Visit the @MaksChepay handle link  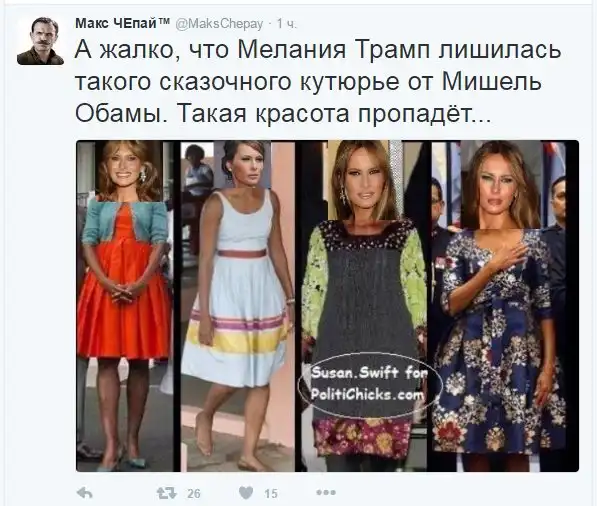[219, 24]
